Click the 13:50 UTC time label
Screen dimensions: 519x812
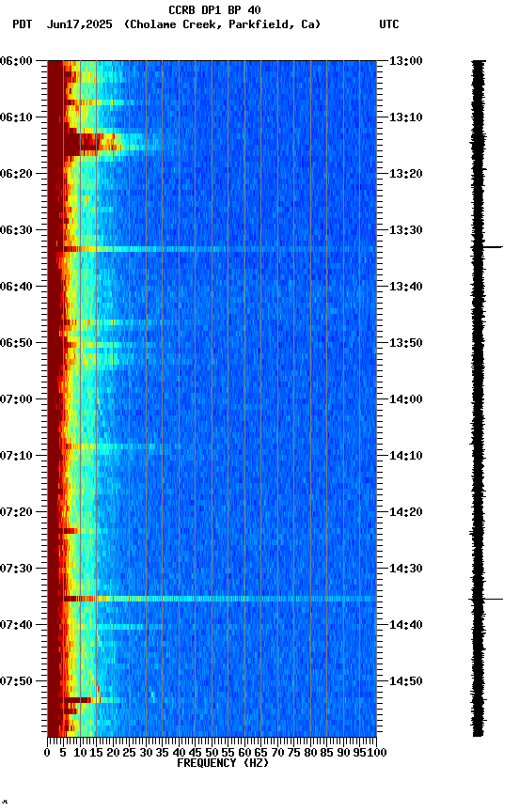[406, 343]
